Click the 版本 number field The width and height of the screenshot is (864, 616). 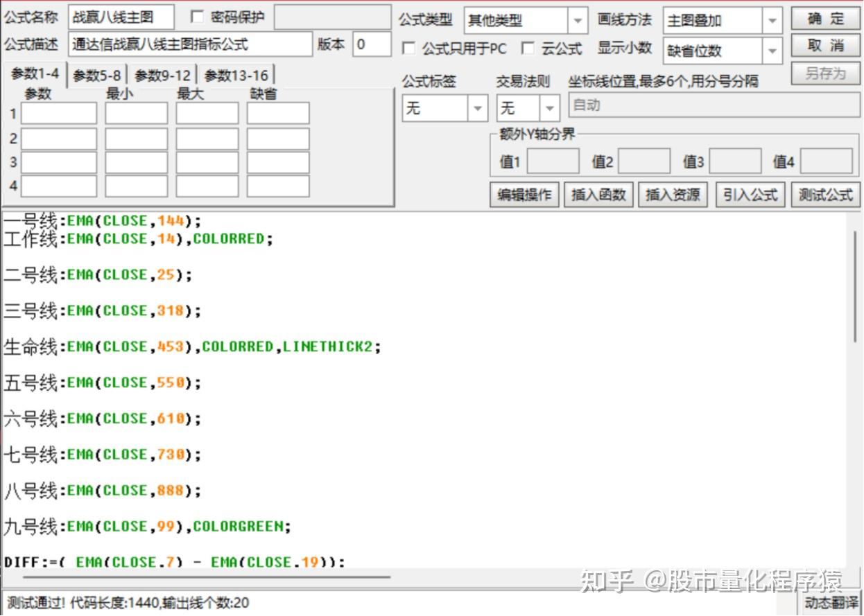coord(372,44)
